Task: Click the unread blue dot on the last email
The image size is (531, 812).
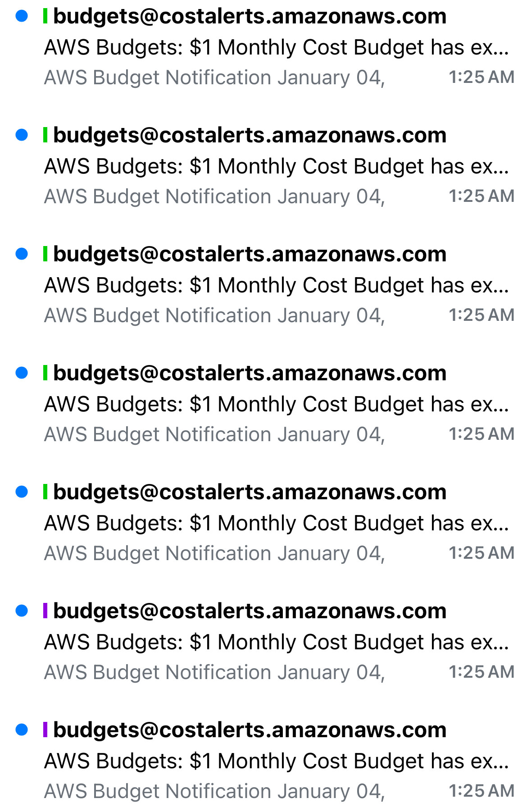Action: coord(22,730)
